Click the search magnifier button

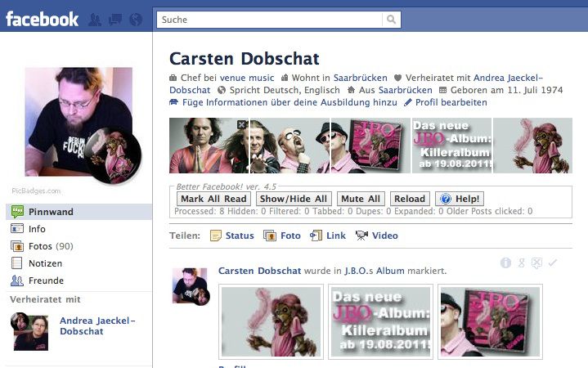point(391,20)
